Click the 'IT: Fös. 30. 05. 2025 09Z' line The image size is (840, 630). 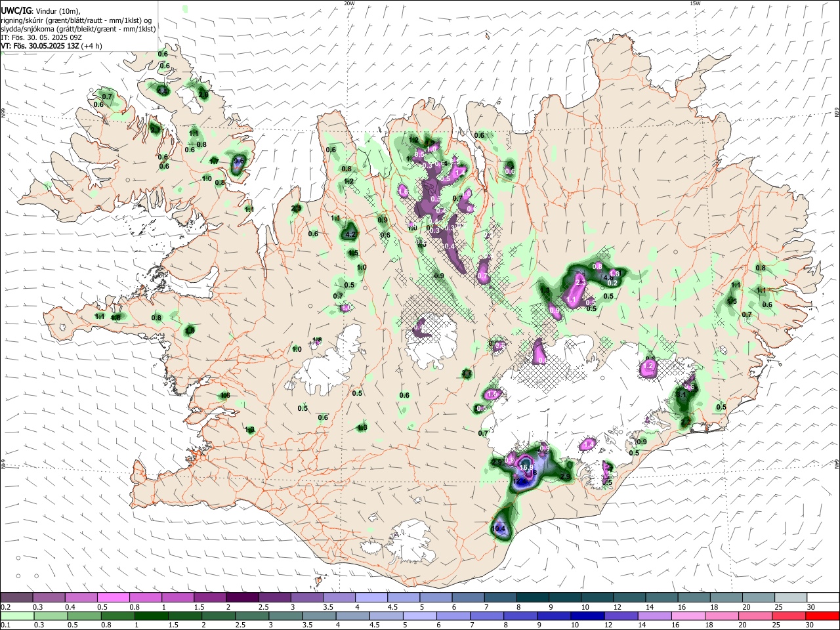[41, 37]
